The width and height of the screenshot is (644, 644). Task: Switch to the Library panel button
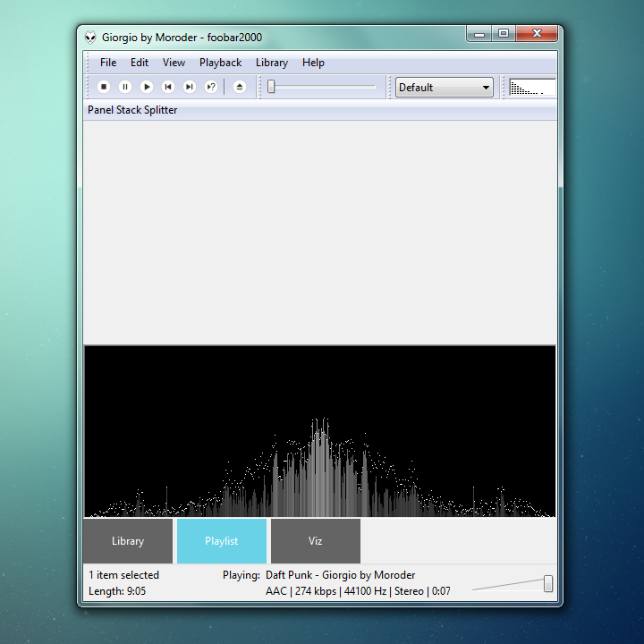coord(128,541)
